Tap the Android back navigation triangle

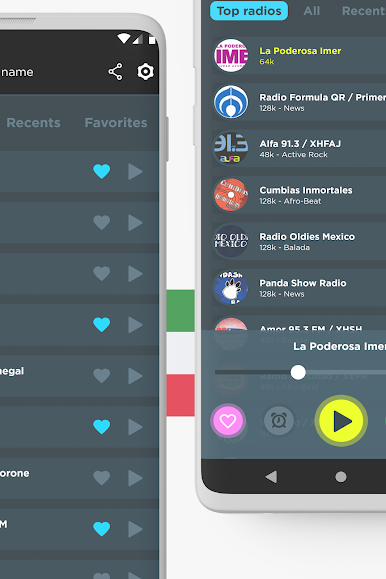(271, 477)
